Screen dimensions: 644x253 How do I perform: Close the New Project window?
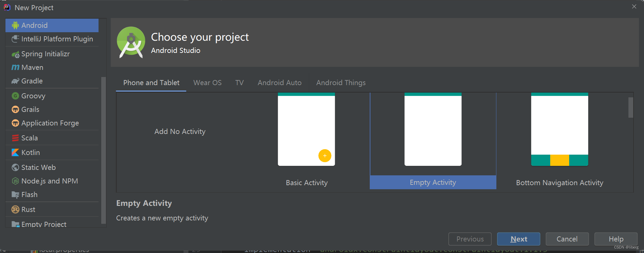(x=634, y=6)
